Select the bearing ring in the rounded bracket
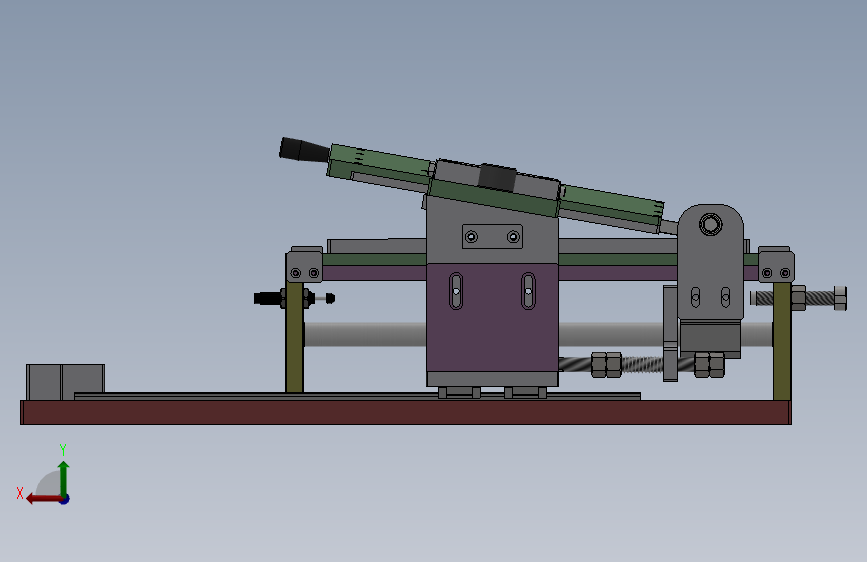 click(711, 225)
